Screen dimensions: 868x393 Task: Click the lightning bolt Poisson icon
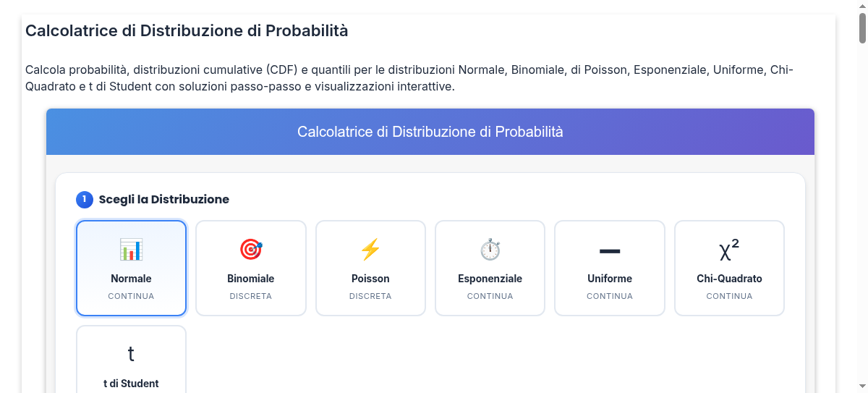370,250
